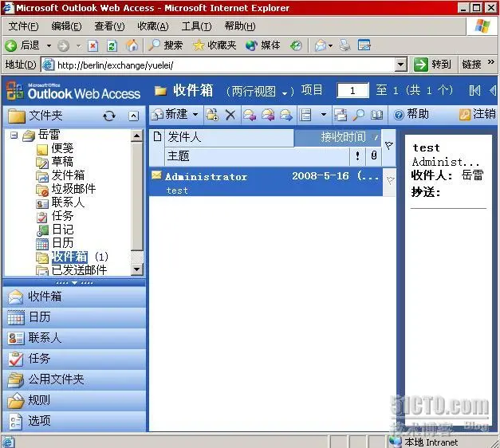This screenshot has width=500, height=448.
Task: Click the 帮助 help button
Action: (x=411, y=114)
